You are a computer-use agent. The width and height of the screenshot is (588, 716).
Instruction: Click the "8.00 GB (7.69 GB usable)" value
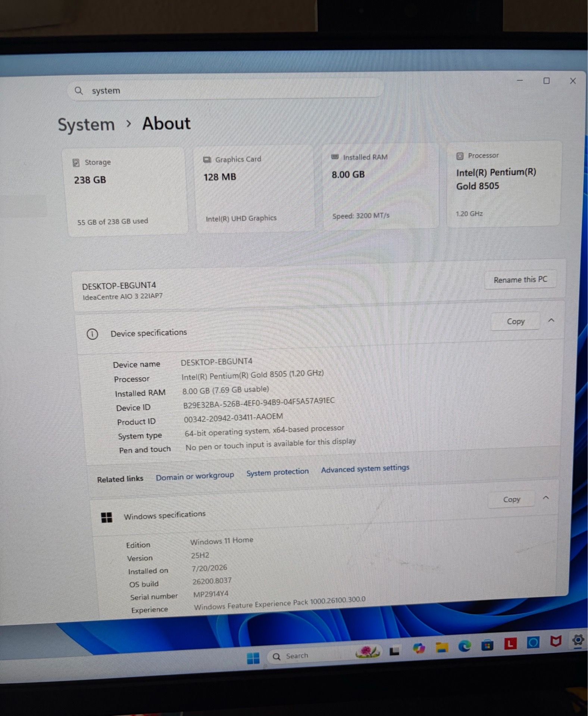[226, 390]
